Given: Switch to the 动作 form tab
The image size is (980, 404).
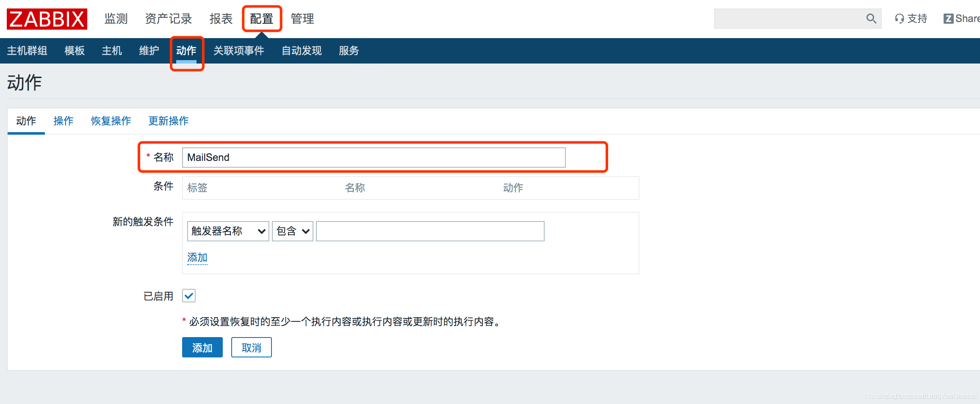Looking at the screenshot, I should click(x=26, y=121).
